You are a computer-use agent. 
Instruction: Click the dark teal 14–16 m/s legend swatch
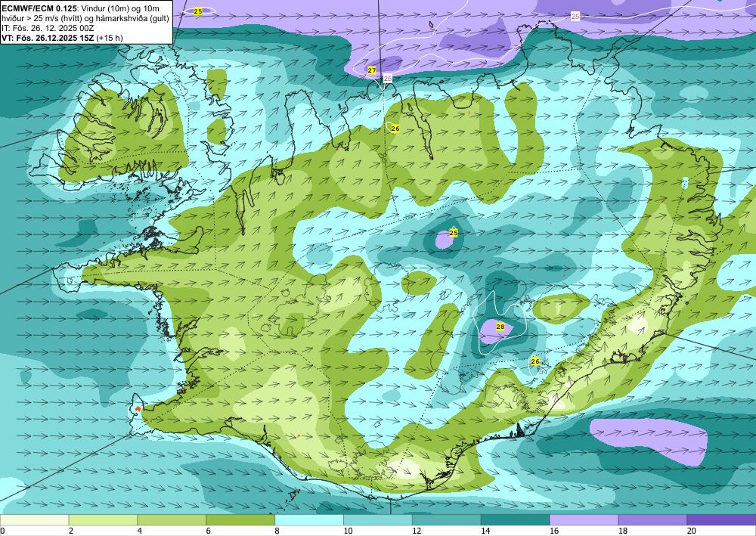(x=516, y=520)
